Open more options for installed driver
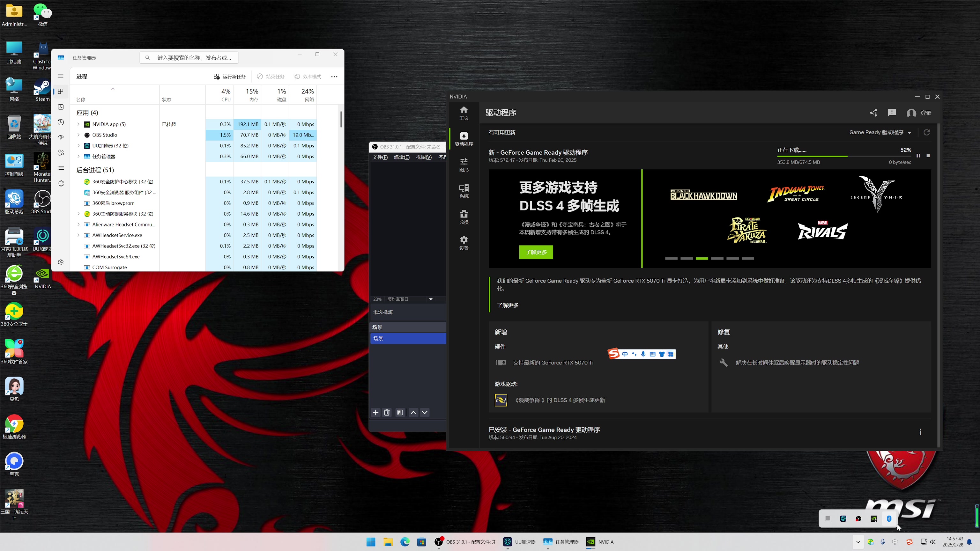The height and width of the screenshot is (551, 980). tap(920, 432)
